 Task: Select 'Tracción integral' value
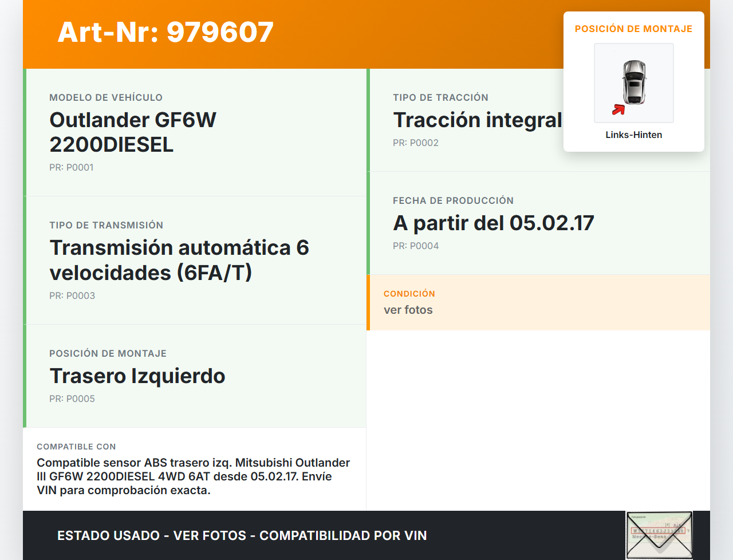[x=477, y=120]
